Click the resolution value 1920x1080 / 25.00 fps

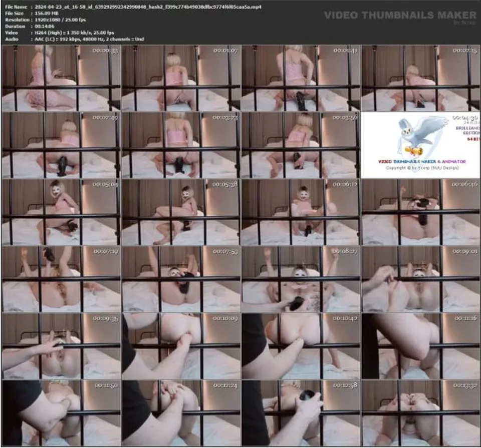tap(60, 20)
